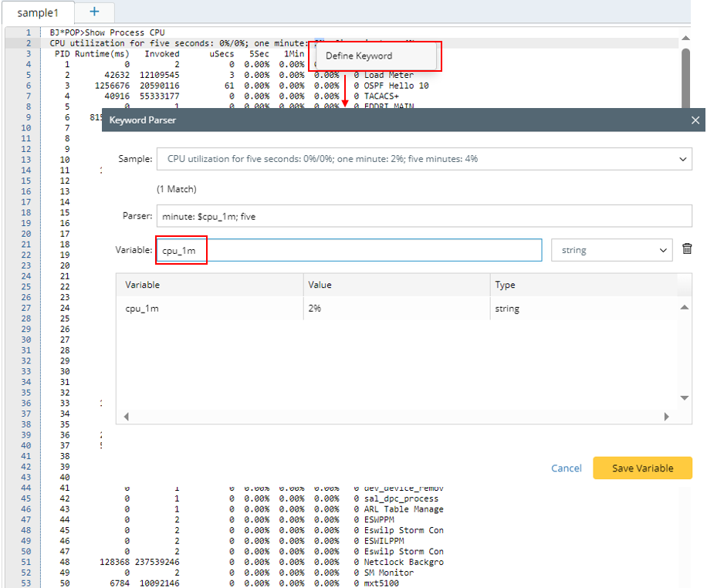Click the variable table's scroll down arrow
This screenshot has width=707, height=588.
[x=683, y=398]
